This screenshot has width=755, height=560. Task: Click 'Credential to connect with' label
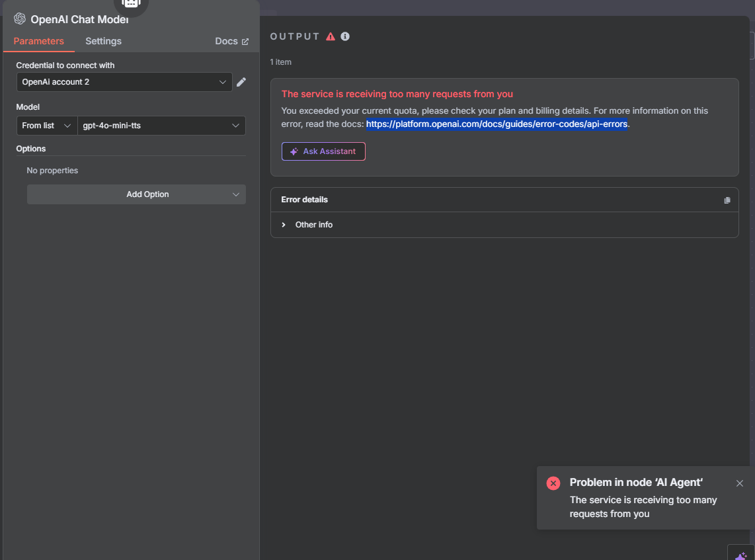tap(65, 65)
